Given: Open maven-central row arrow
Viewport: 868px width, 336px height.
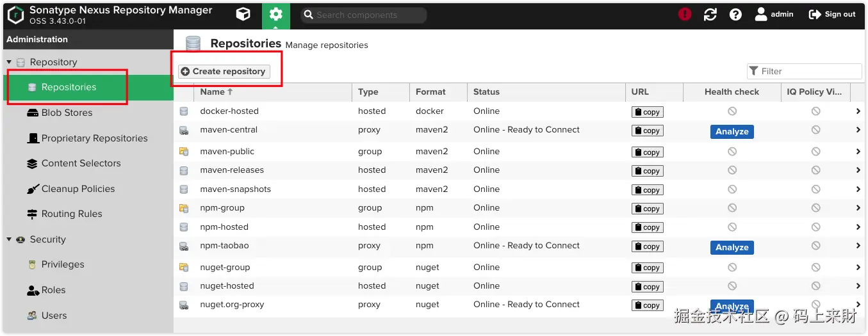Looking at the screenshot, I should 858,130.
